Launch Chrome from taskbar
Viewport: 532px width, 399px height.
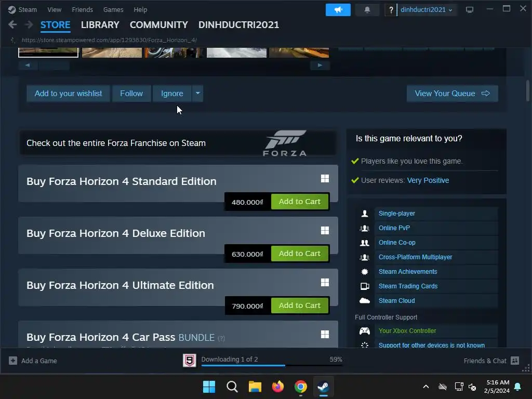(301, 387)
